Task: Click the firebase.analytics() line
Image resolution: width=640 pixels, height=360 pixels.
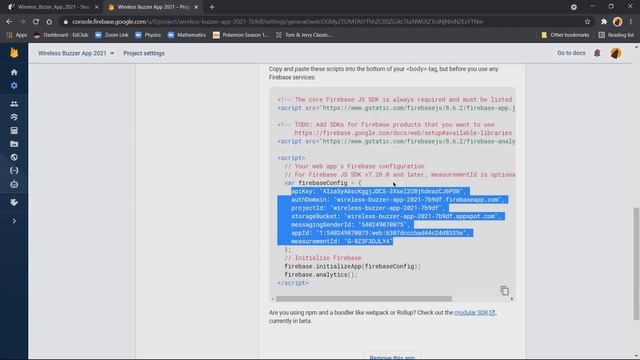Action: pos(321,275)
